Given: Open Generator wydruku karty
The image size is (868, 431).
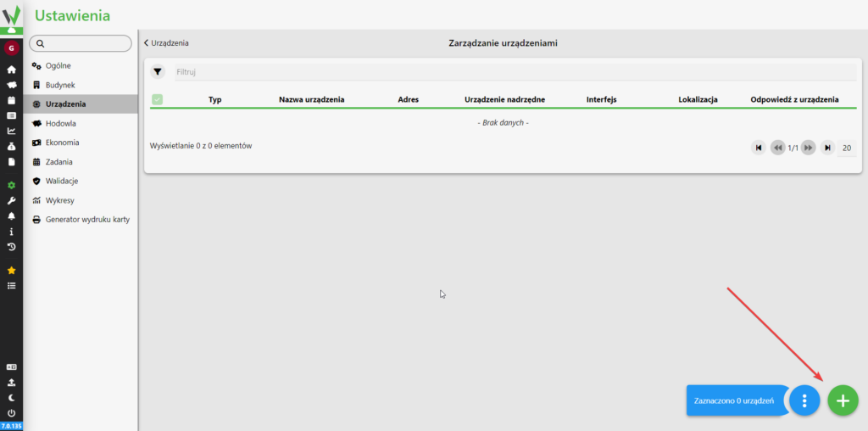Looking at the screenshot, I should click(86, 219).
